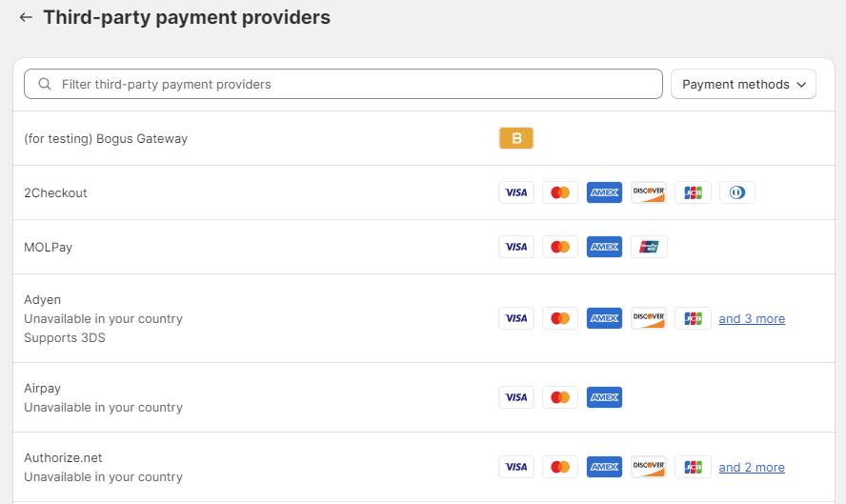Viewport: 846px width, 504px height.
Task: Click the JCB icon in the Authorize.net row
Action: pyautogui.click(x=693, y=467)
